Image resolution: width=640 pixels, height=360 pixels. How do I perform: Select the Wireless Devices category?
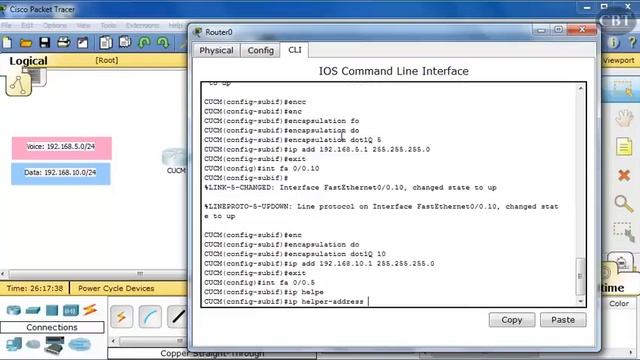click(71, 311)
